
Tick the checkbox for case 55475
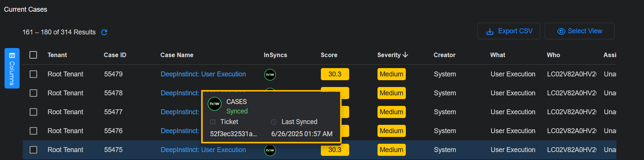point(33,150)
